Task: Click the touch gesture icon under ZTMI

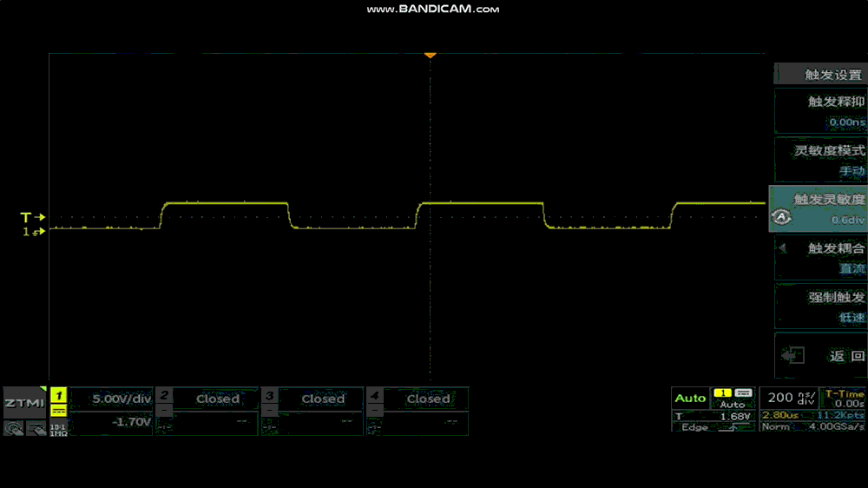Action: click(x=14, y=428)
